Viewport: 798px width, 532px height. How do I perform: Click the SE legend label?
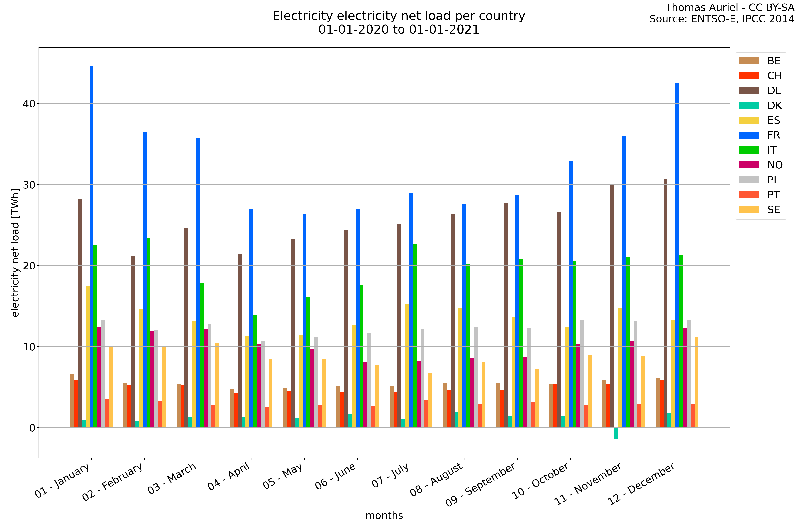click(x=774, y=210)
